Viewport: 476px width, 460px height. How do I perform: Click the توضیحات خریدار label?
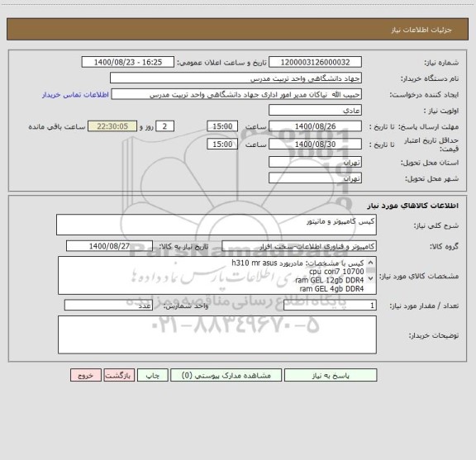click(x=434, y=335)
